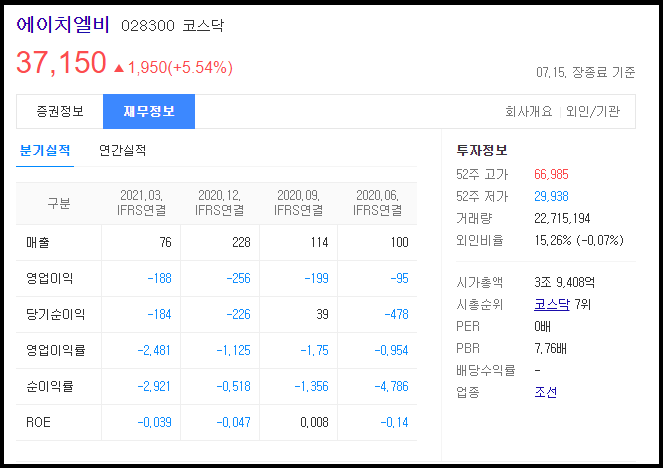
Task: Click the 07.15. 장종료 기준 timestamp
Action: tap(586, 72)
